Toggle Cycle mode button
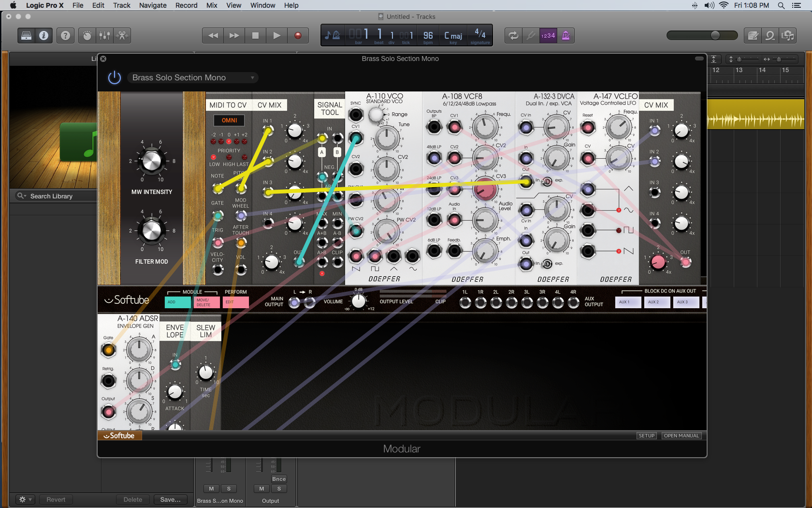The width and height of the screenshot is (812, 508). pos(513,35)
